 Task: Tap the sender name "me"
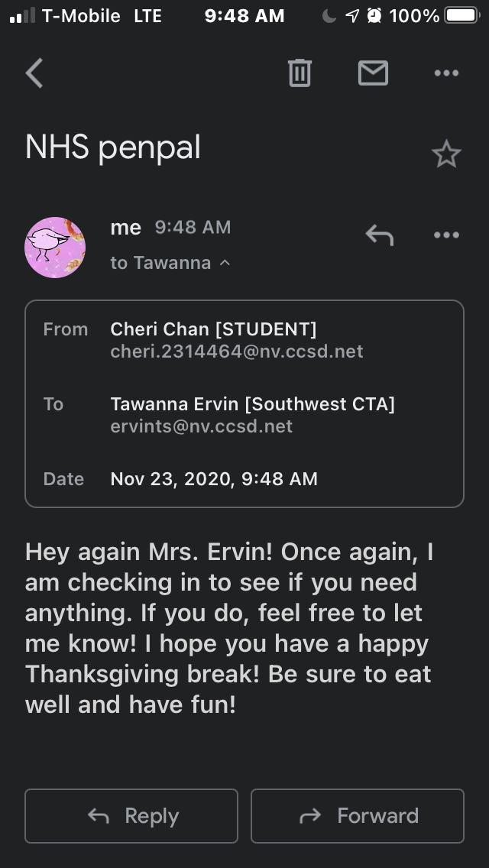point(126,228)
